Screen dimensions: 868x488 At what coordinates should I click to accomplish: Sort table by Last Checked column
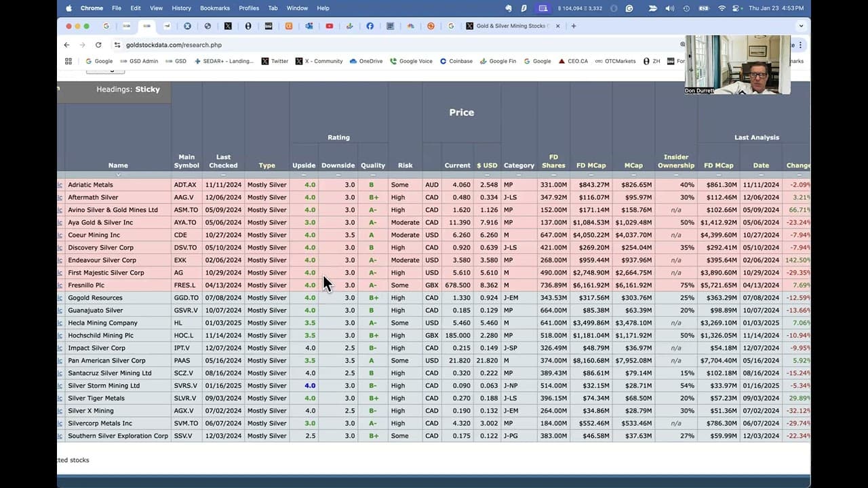(223, 161)
